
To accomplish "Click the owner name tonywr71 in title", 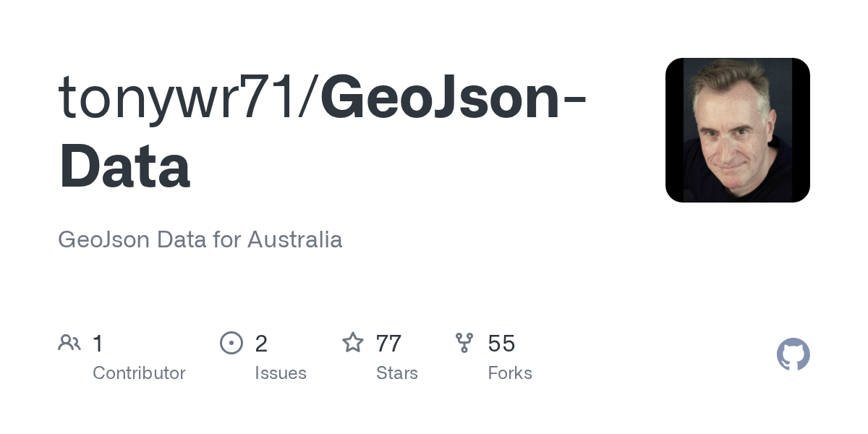I will pos(183,96).
